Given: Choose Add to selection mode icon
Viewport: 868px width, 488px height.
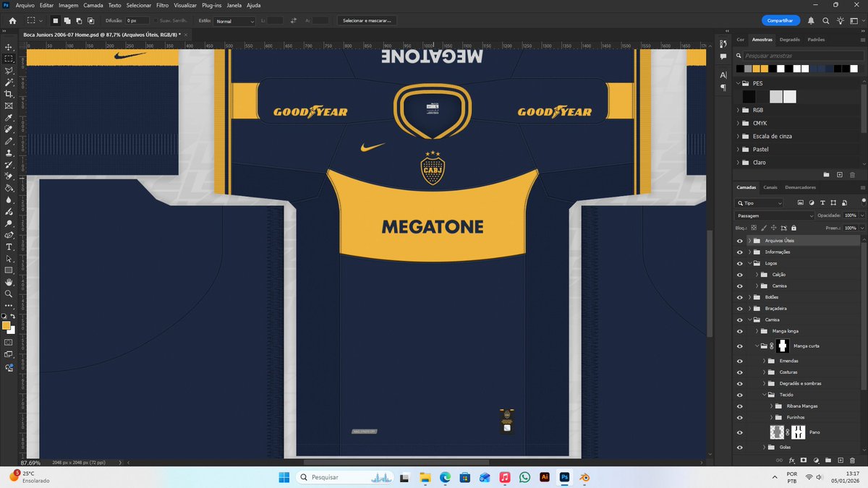Looking at the screenshot, I should (67, 21).
